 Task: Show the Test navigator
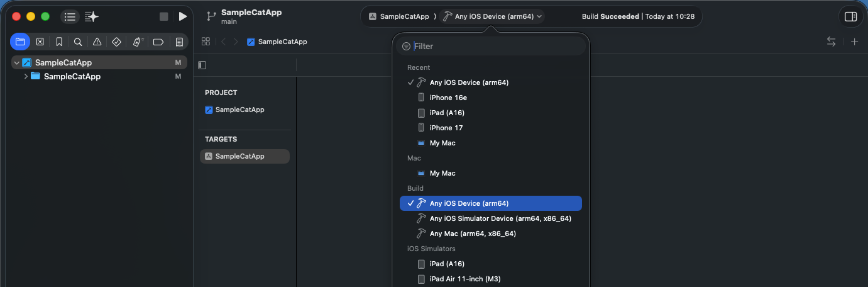pos(116,42)
